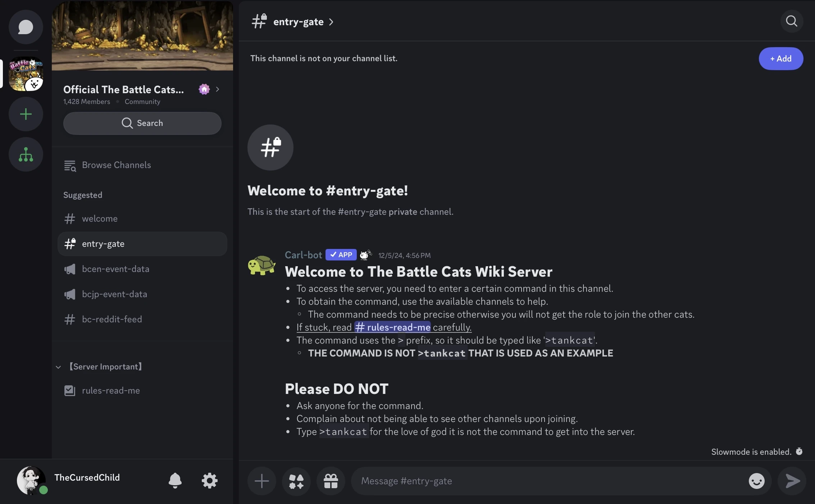Image resolution: width=815 pixels, height=504 pixels.
Task: Open the Direct Messages icon
Action: click(x=26, y=27)
